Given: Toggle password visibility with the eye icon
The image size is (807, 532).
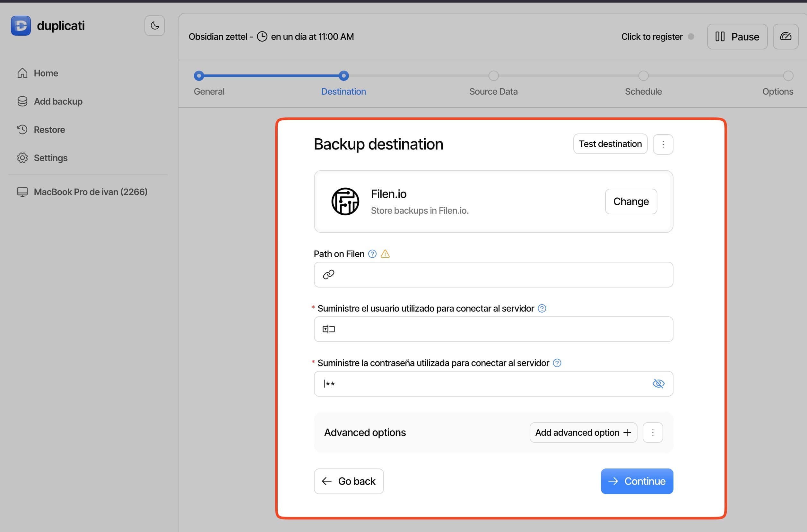Looking at the screenshot, I should [658, 384].
